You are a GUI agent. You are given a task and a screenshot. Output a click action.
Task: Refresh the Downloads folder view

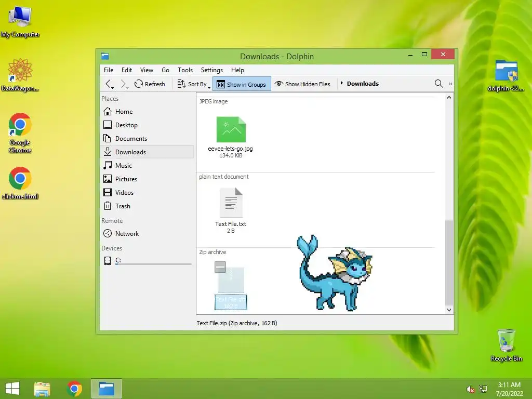click(150, 84)
